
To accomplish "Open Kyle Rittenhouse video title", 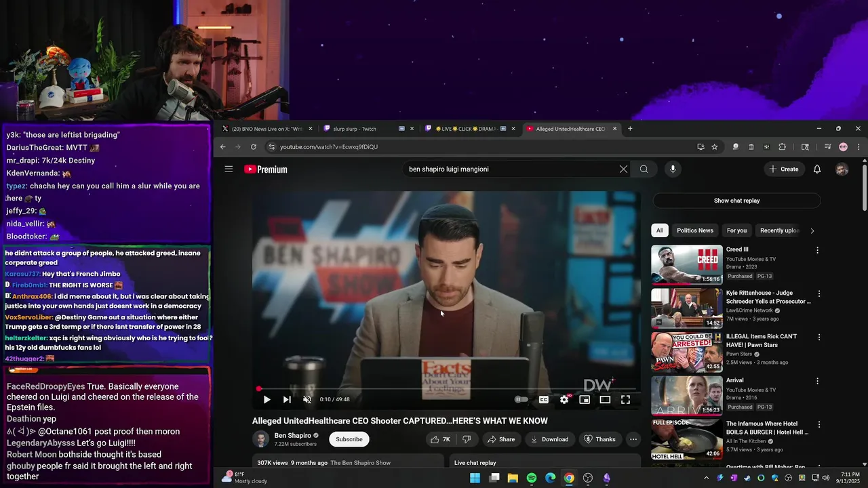I will 768,298.
